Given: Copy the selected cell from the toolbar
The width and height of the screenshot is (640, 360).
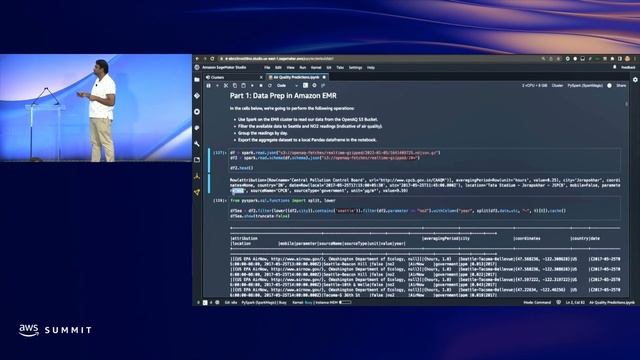Looking at the screenshot, I should pos(235,86).
